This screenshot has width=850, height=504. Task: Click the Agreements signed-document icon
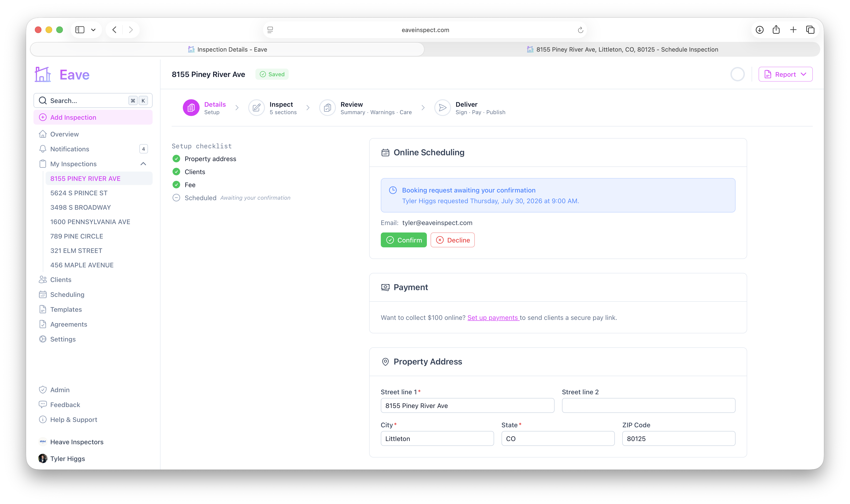coord(43,324)
